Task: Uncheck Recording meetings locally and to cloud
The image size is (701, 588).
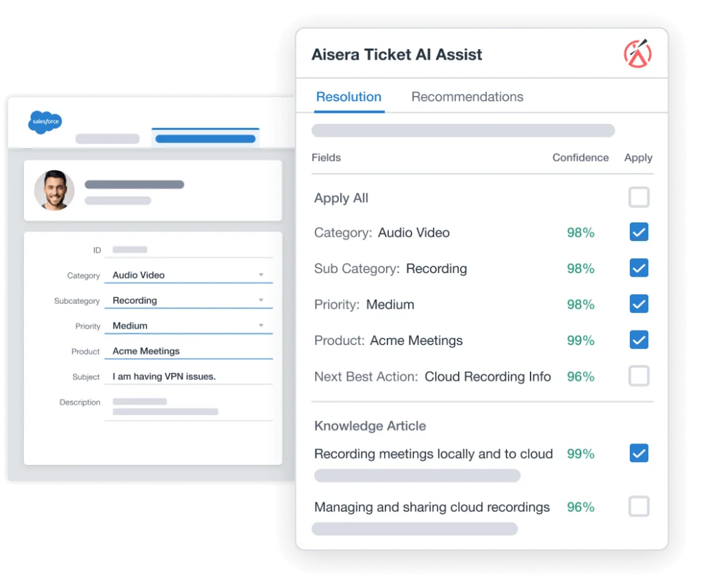Action: point(639,453)
